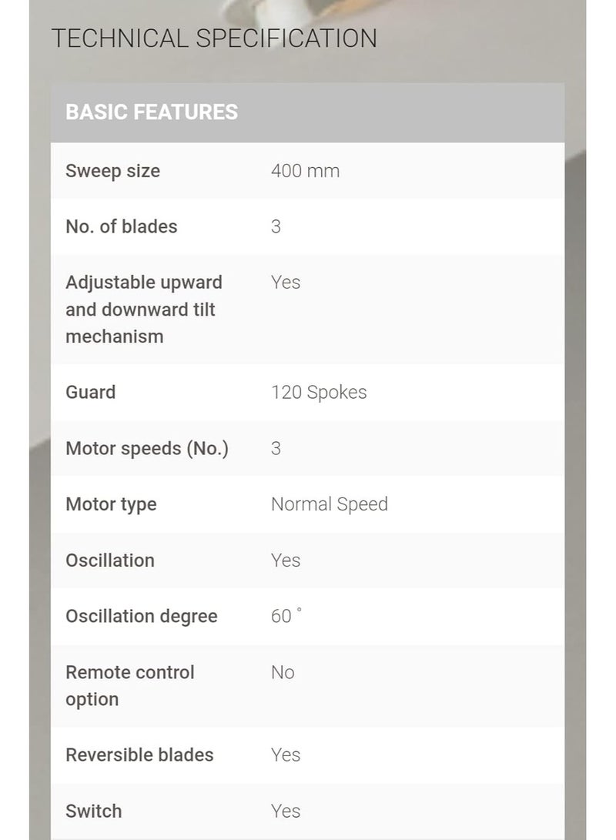Click the Motor type label
The image size is (616, 840).
point(111,504)
